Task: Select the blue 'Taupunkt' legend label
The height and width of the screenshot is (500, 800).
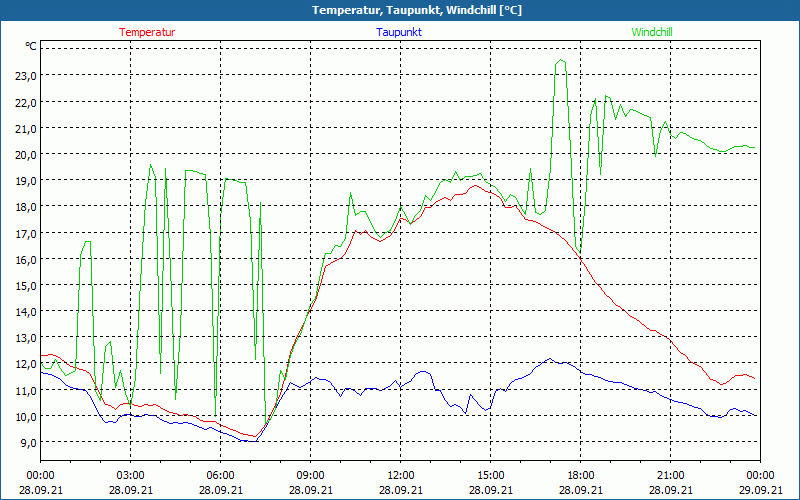Action: [x=399, y=32]
